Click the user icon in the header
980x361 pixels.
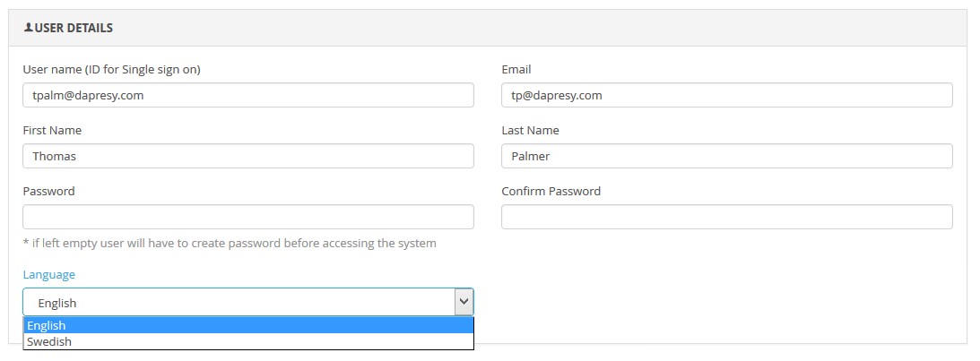(x=28, y=28)
